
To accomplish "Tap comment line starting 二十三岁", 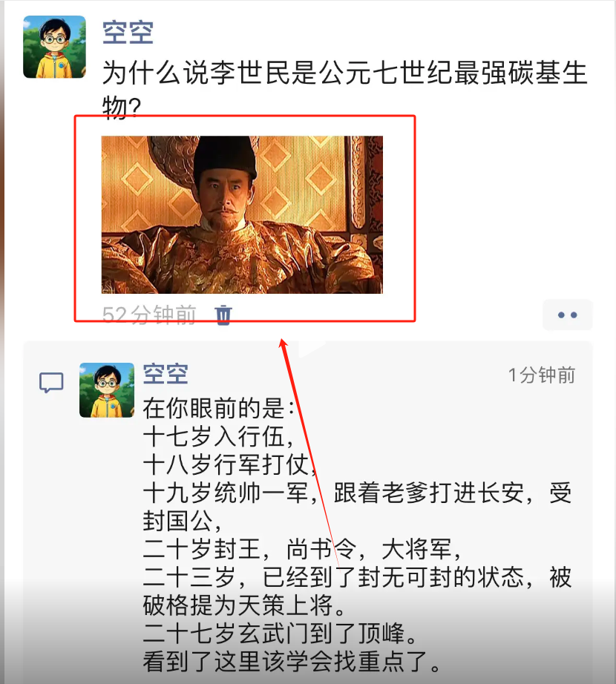I will (x=357, y=577).
